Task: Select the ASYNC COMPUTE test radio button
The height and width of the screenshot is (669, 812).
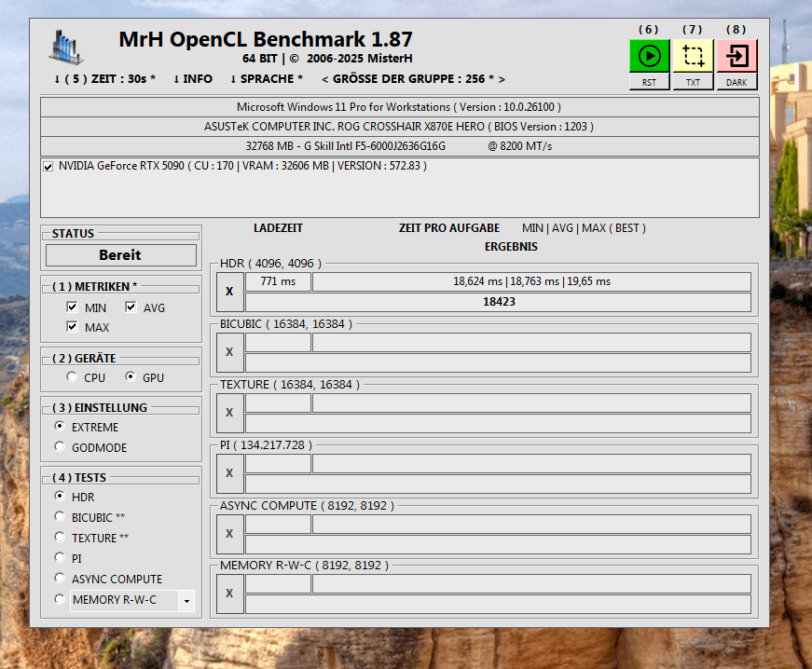Action: tap(60, 578)
